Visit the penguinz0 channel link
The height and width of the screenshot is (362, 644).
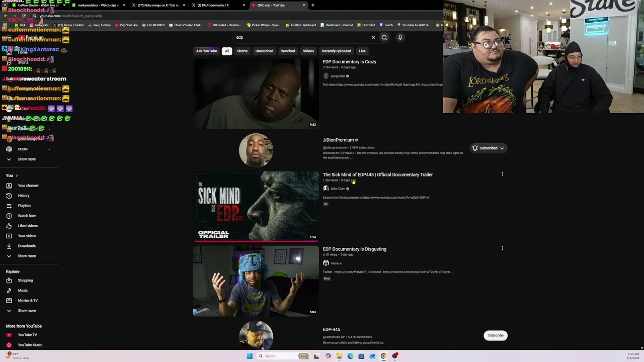point(338,76)
